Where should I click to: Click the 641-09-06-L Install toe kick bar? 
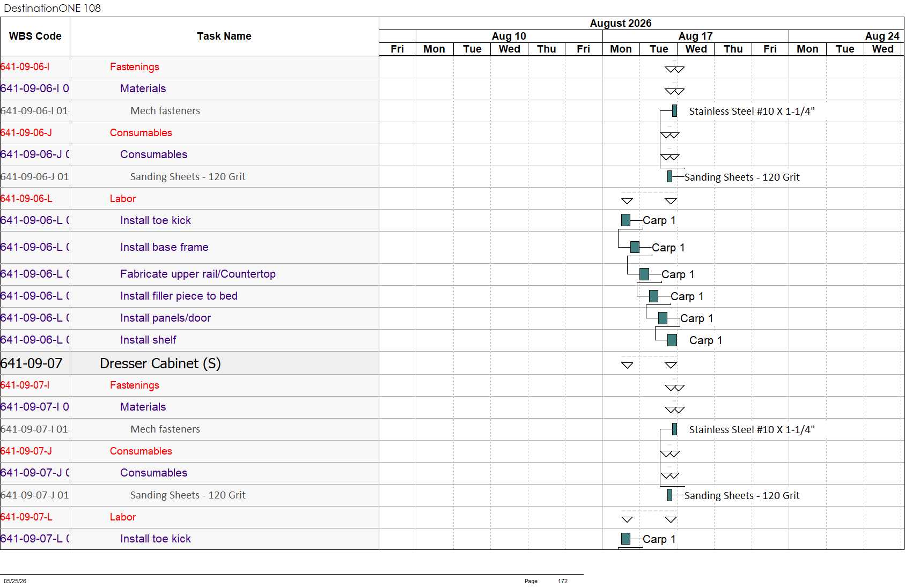(x=626, y=220)
